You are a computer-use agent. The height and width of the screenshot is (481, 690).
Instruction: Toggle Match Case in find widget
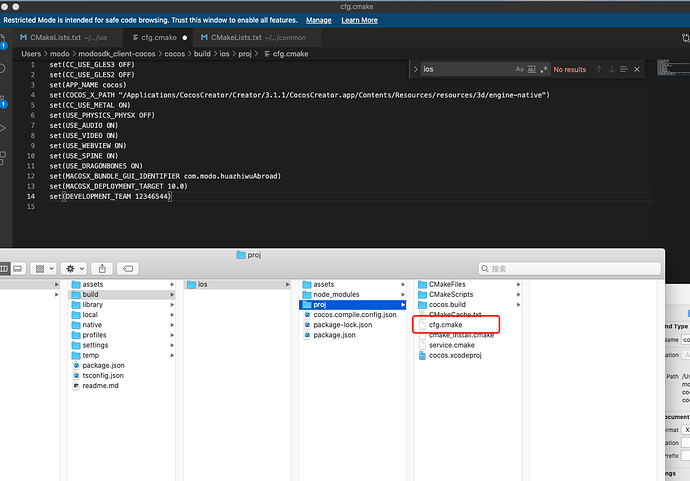tap(519, 69)
